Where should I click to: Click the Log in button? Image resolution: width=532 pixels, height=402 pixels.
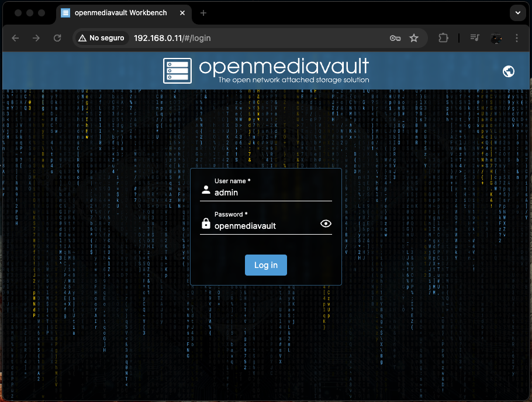pos(265,265)
